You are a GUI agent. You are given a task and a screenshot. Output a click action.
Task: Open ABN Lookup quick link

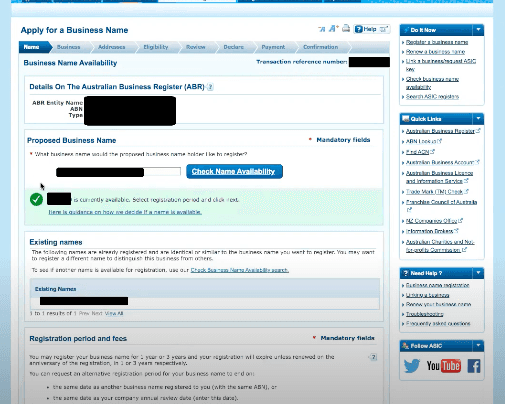(x=421, y=141)
